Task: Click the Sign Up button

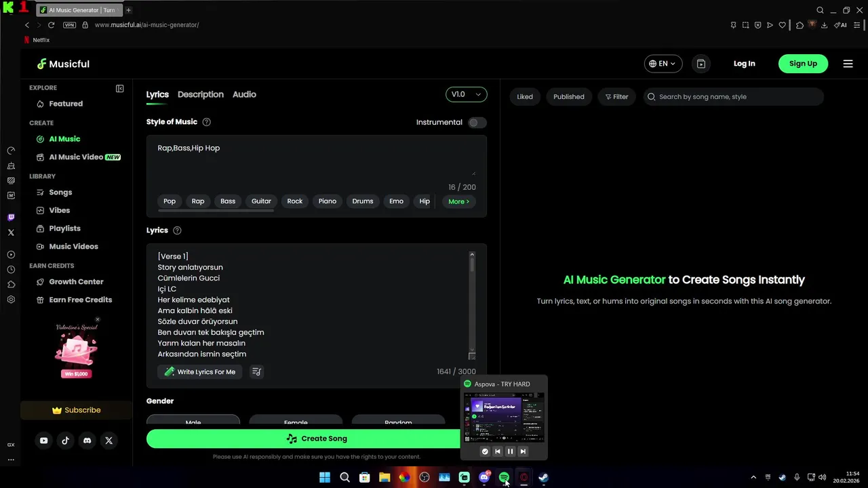Action: [x=803, y=64]
